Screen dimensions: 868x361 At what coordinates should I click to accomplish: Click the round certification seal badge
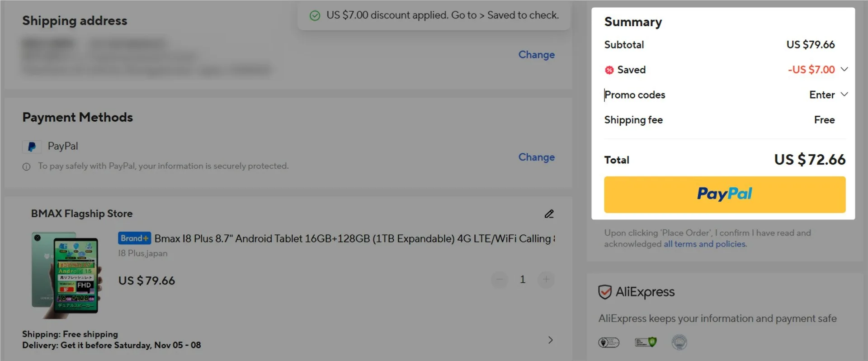679,342
